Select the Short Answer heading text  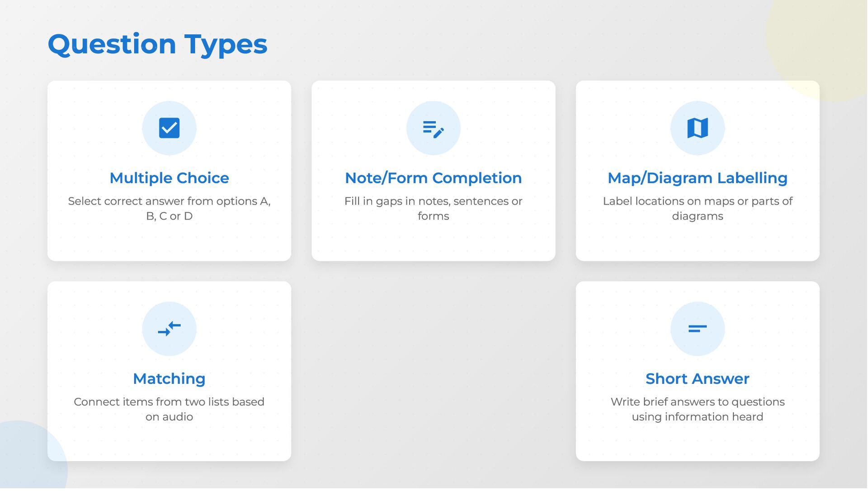click(x=697, y=379)
